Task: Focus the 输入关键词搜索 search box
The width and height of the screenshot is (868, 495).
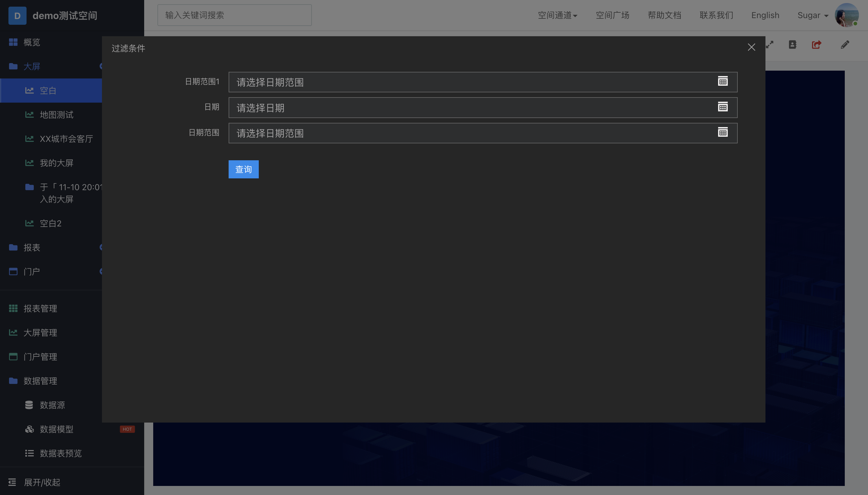Action: [x=234, y=15]
